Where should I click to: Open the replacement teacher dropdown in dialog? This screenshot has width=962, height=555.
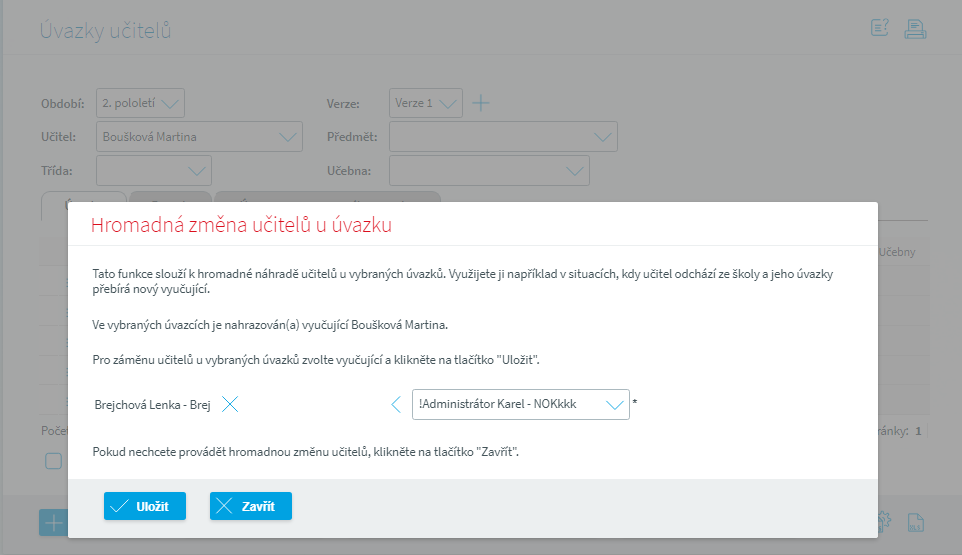pos(521,405)
